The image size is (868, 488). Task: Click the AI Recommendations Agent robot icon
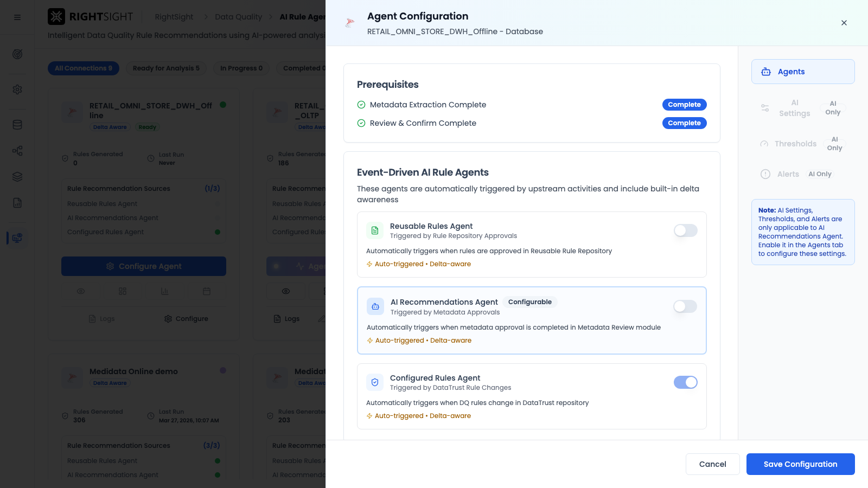pyautogui.click(x=375, y=306)
